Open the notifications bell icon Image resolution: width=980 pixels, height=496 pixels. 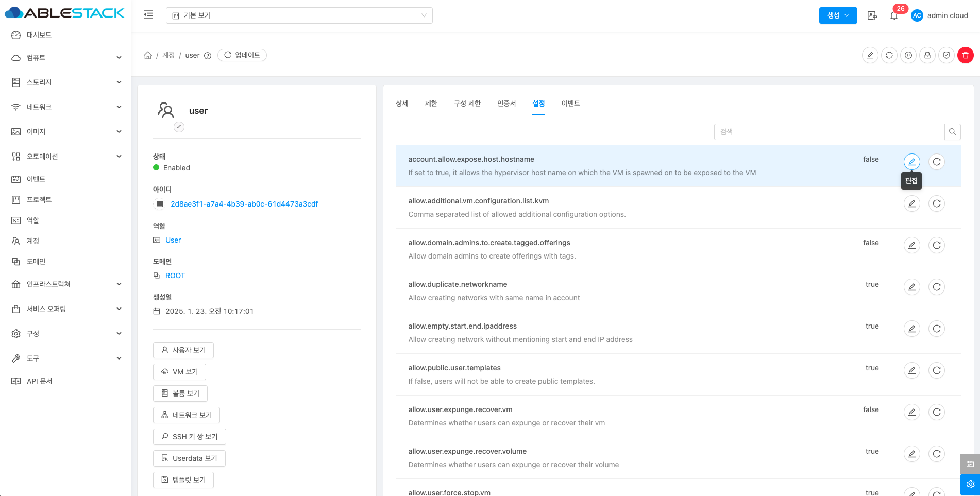[x=894, y=15]
